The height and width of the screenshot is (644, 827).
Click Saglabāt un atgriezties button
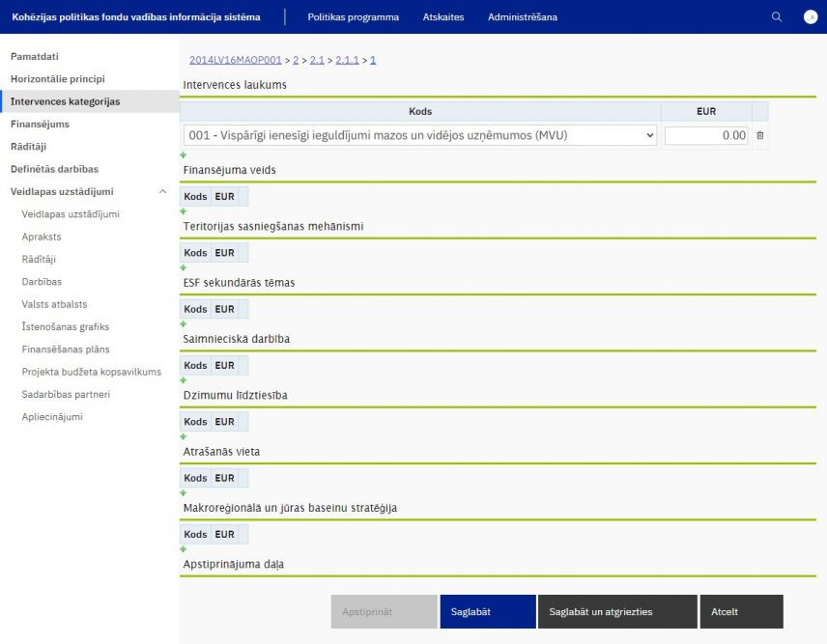(616, 611)
